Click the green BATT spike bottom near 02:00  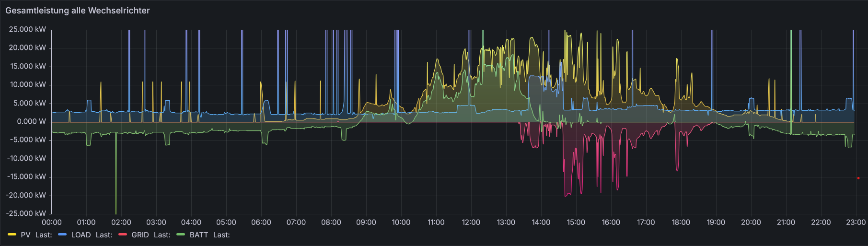point(116,212)
